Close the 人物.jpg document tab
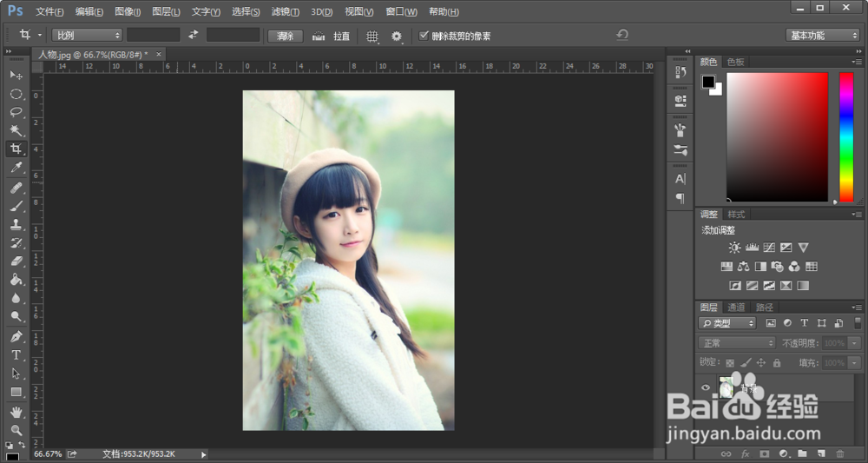 pyautogui.click(x=158, y=54)
